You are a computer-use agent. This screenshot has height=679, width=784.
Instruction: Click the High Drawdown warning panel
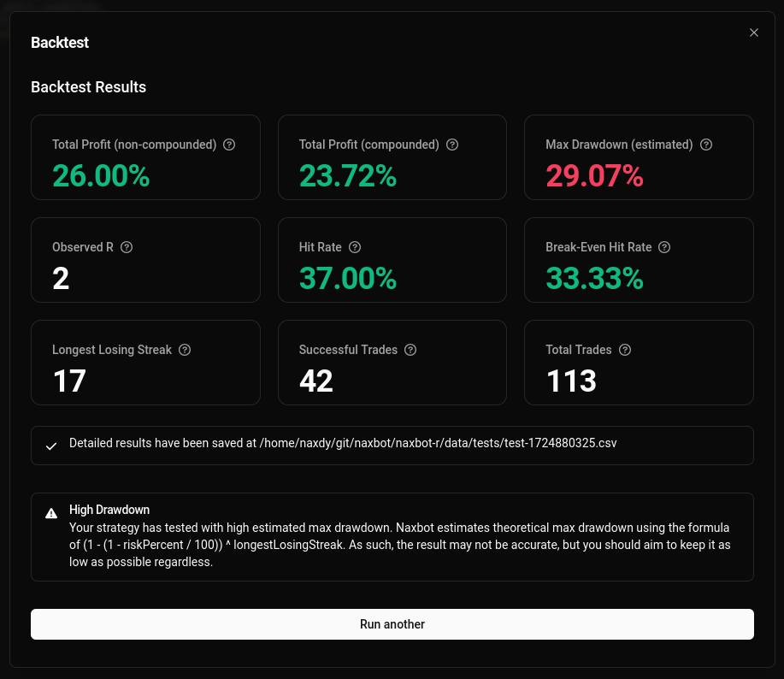point(392,536)
